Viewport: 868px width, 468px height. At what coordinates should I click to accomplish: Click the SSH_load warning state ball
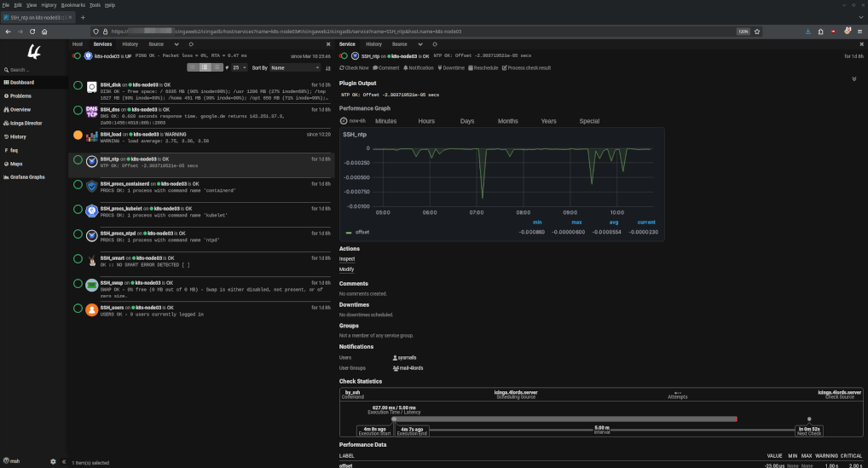click(78, 135)
